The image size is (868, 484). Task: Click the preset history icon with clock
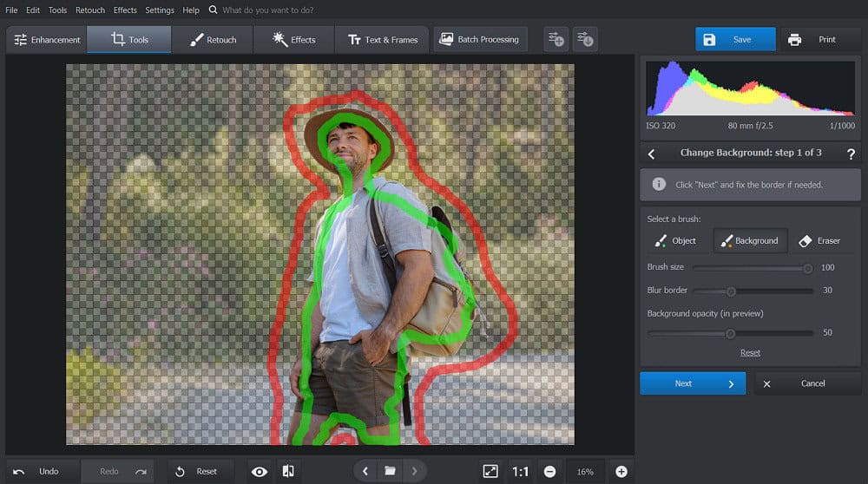(584, 39)
